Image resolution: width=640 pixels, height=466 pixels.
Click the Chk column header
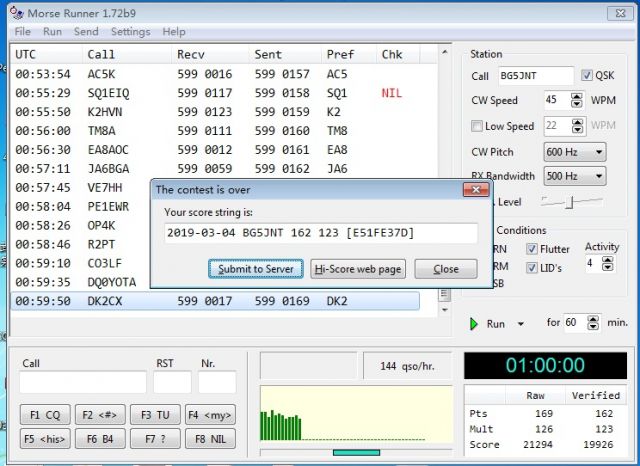pyautogui.click(x=398, y=54)
